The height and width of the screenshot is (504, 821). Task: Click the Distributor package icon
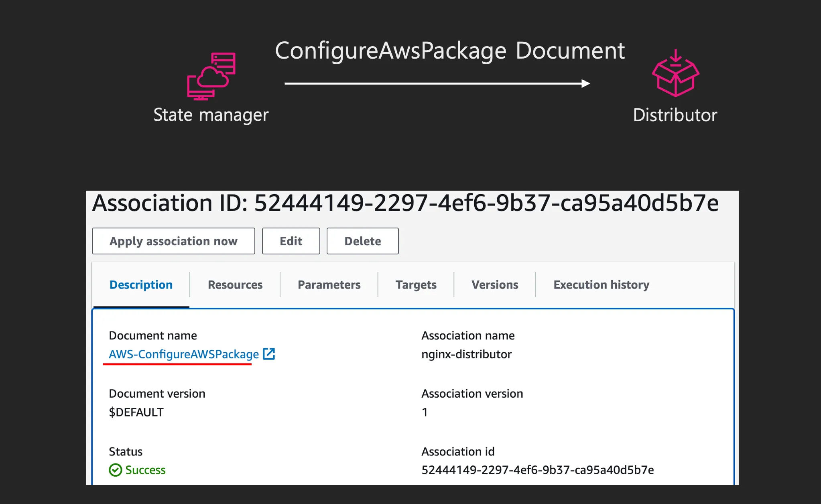point(675,74)
